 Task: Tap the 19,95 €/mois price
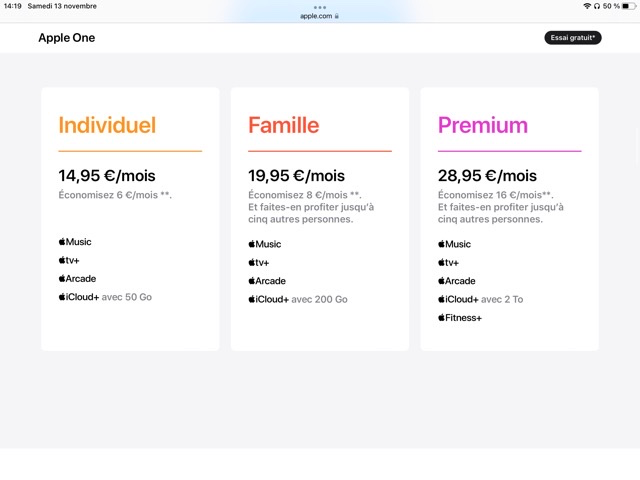click(x=296, y=176)
